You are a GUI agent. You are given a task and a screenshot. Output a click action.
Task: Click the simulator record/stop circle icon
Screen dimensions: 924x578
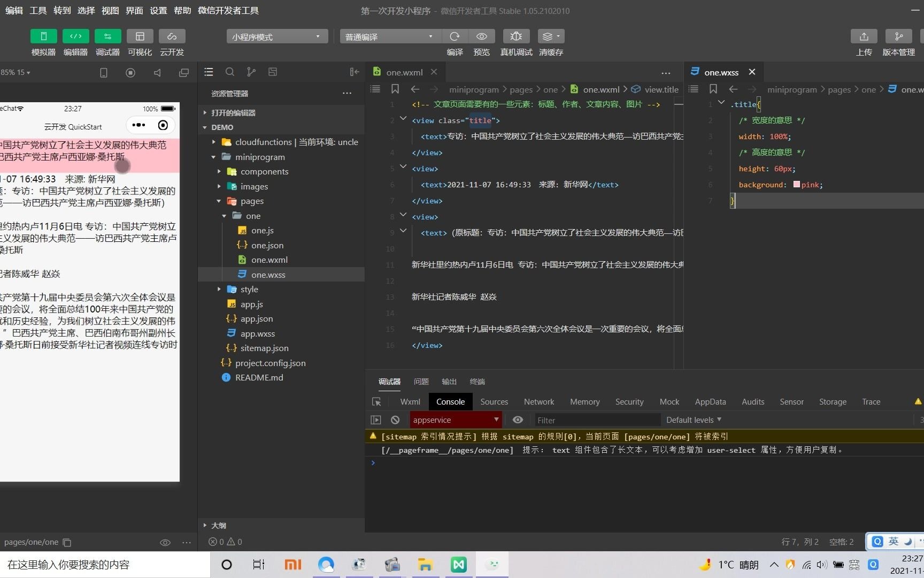[130, 72]
